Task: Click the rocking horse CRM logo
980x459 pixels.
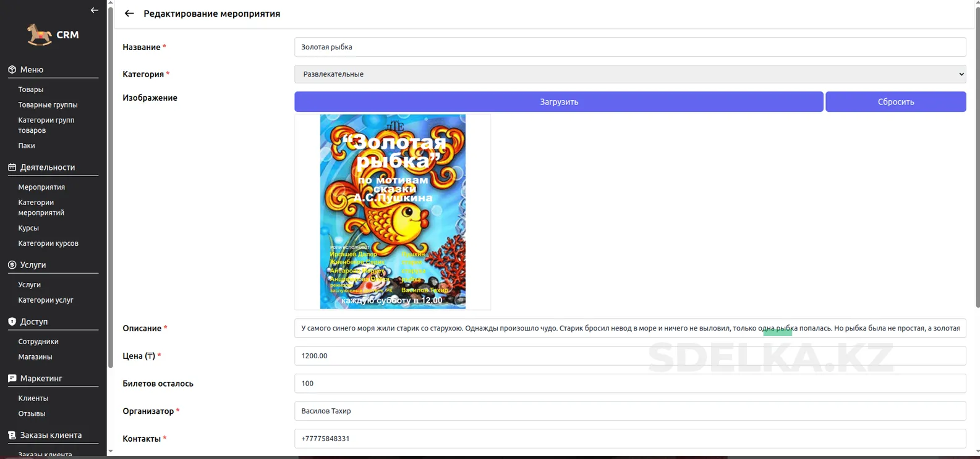Action: (53, 35)
